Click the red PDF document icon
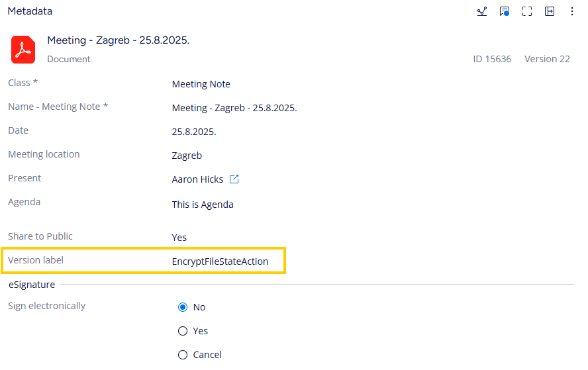This screenshot has height=370, width=588. pos(23,50)
